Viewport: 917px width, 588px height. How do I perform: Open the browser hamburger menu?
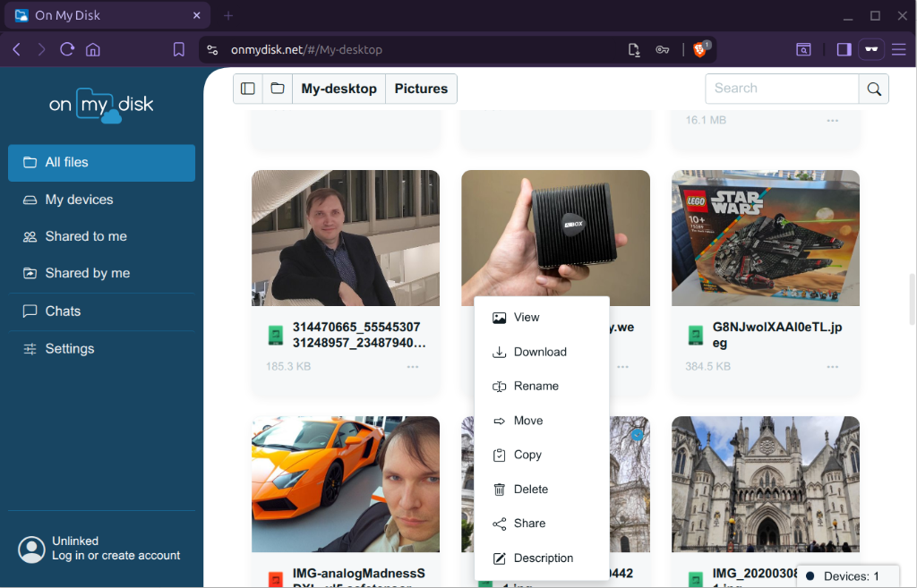[899, 50]
